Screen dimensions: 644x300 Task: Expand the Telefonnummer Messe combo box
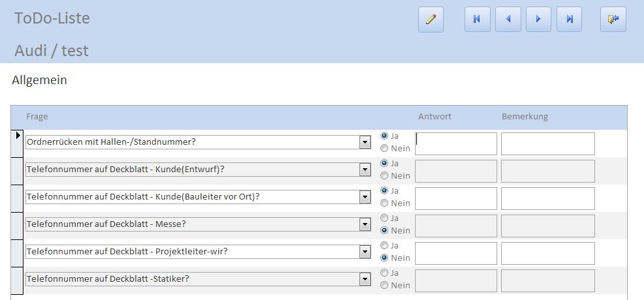(x=365, y=224)
